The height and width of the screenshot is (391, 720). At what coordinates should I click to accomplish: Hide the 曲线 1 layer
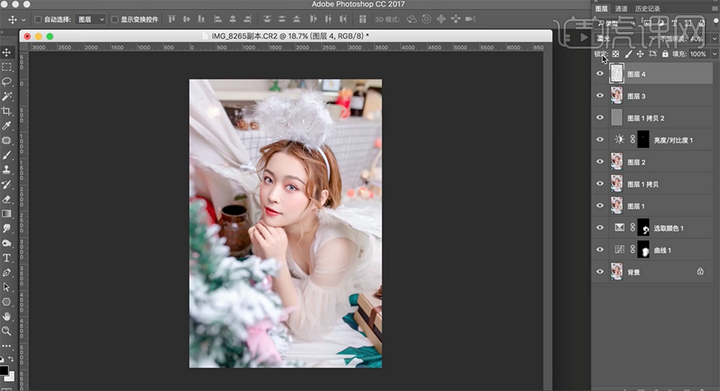(x=600, y=250)
